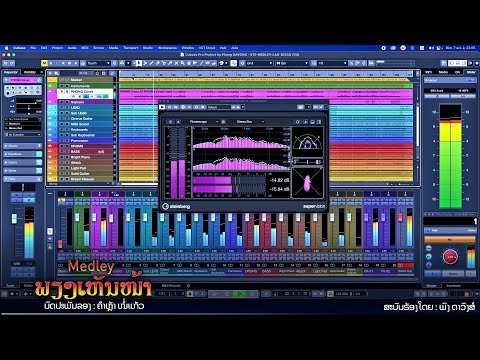Expand the Sends section in Inspector

point(23,171)
